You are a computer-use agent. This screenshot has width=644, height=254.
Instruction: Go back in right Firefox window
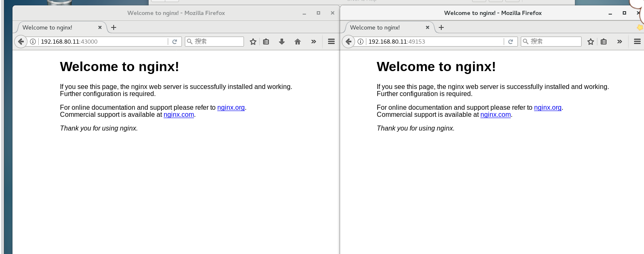[349, 42]
